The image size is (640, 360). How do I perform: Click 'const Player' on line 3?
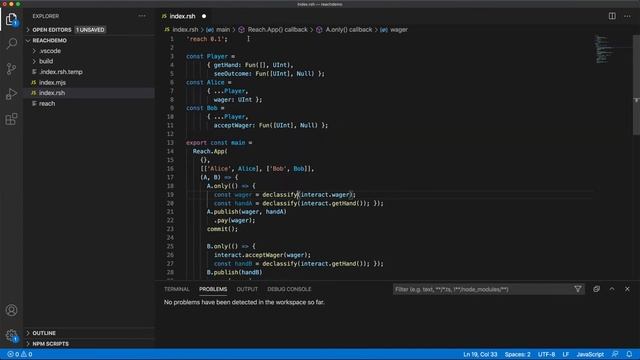coord(207,56)
